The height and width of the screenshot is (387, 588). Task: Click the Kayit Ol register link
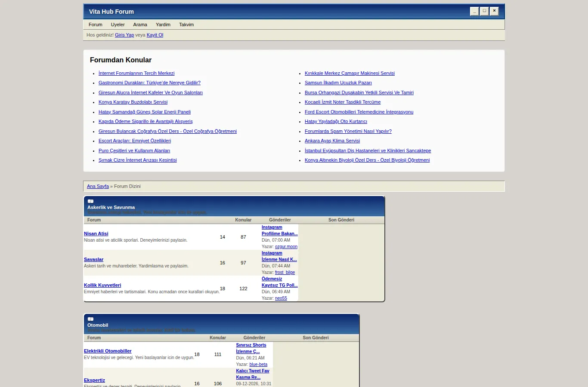pyautogui.click(x=155, y=35)
